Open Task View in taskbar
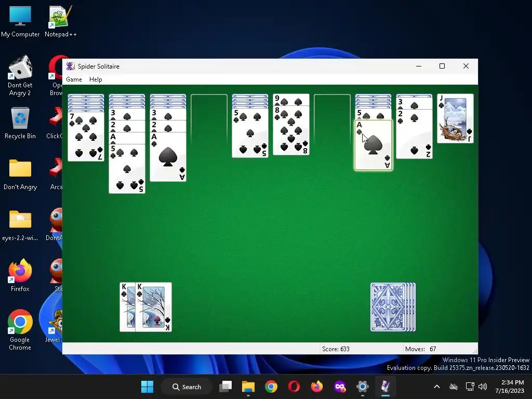This screenshot has width=532, height=399. pos(225,387)
